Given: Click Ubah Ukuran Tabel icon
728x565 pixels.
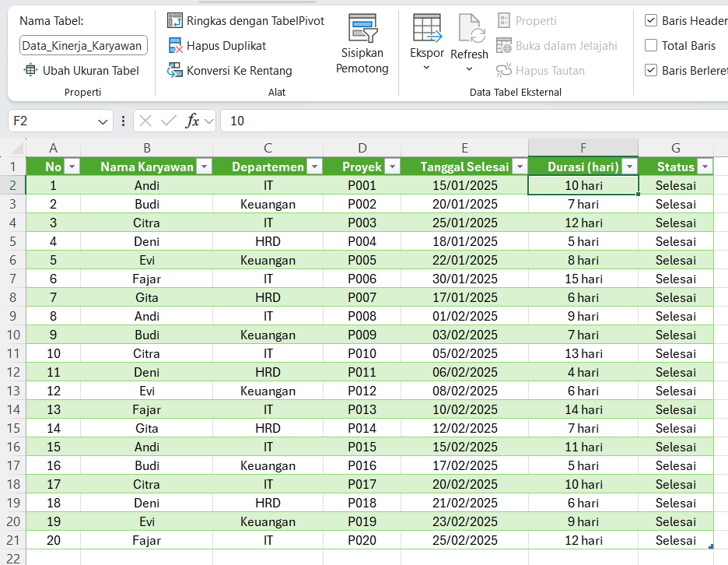Looking at the screenshot, I should [30, 70].
